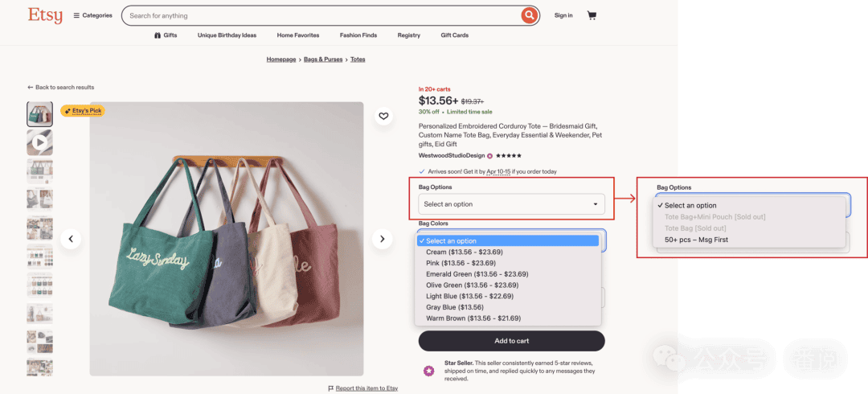Open Home Favorites navigation item
The image size is (868, 394).
point(298,35)
